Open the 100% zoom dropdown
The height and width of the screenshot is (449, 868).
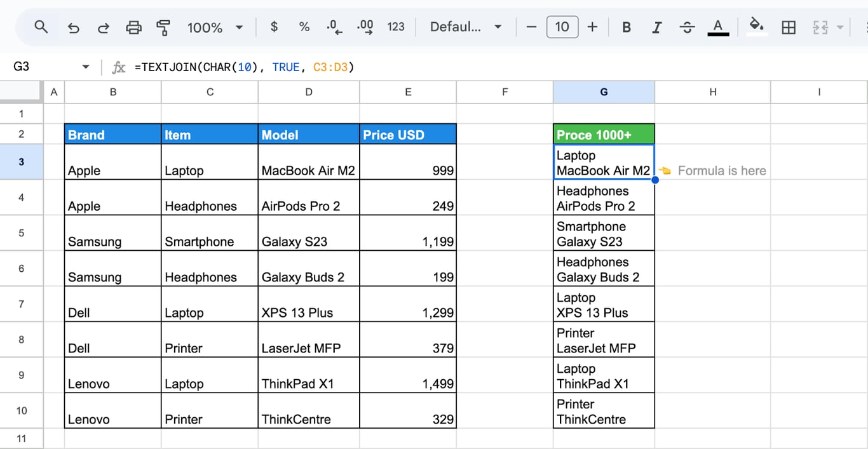point(215,27)
